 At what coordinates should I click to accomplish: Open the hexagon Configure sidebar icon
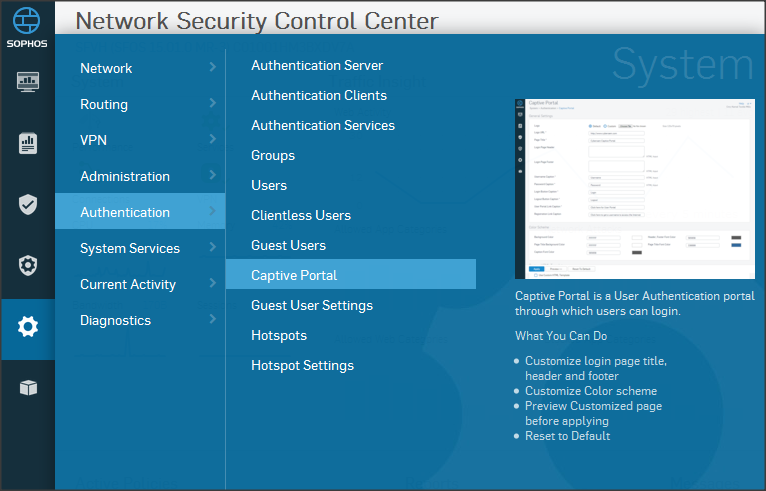coord(28,266)
